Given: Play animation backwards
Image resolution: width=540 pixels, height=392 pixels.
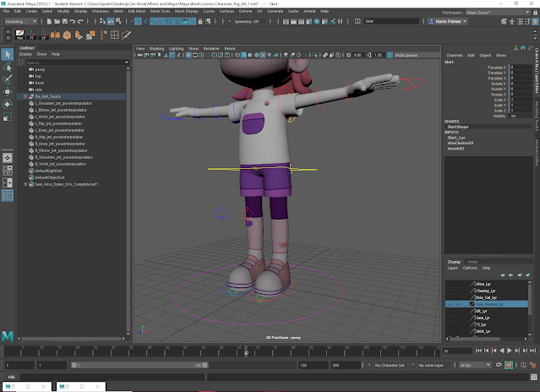Looking at the screenshot, I should click(x=501, y=351).
